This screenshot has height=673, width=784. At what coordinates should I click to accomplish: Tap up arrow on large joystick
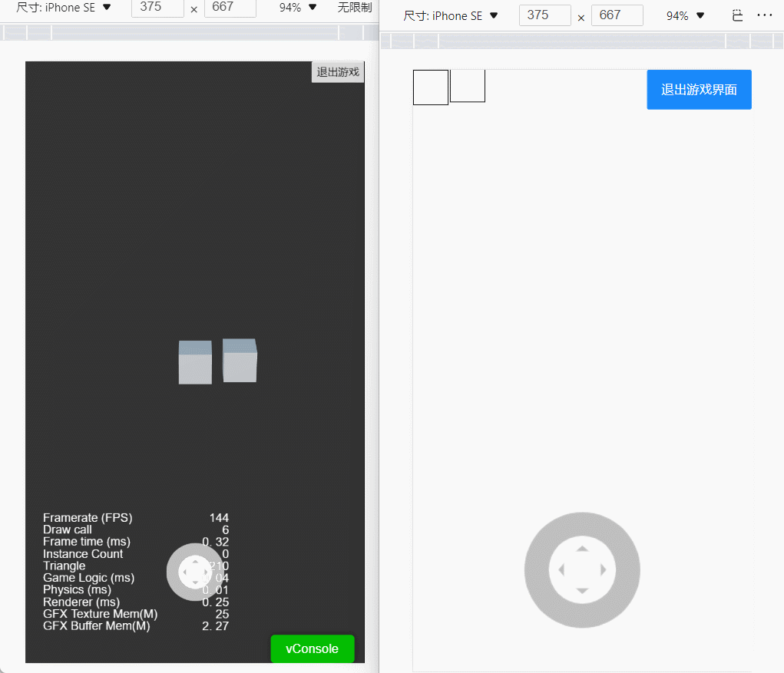[x=582, y=549]
